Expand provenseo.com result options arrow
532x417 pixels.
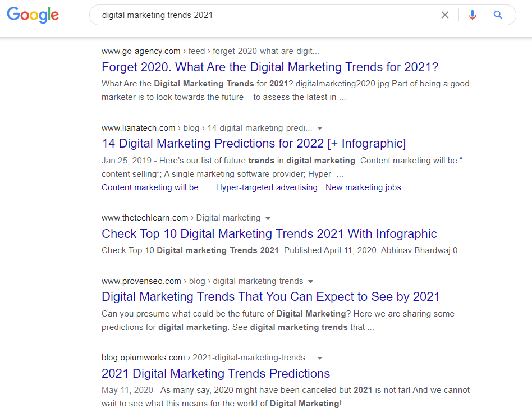coord(310,282)
